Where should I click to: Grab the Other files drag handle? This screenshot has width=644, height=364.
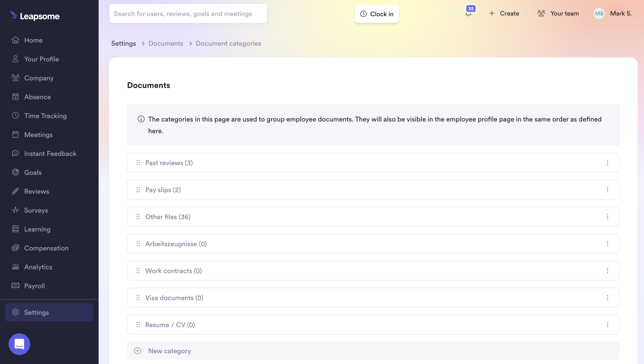[138, 217]
